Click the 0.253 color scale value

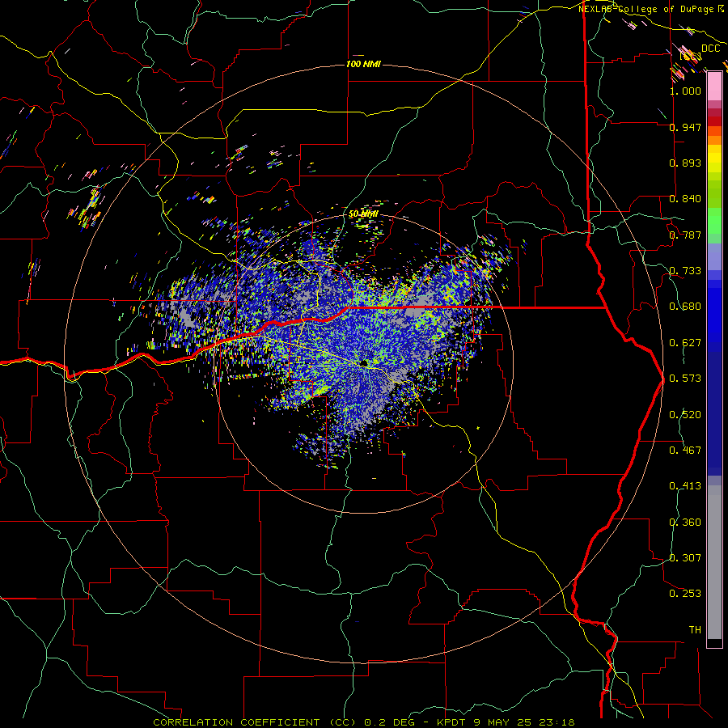(685, 594)
